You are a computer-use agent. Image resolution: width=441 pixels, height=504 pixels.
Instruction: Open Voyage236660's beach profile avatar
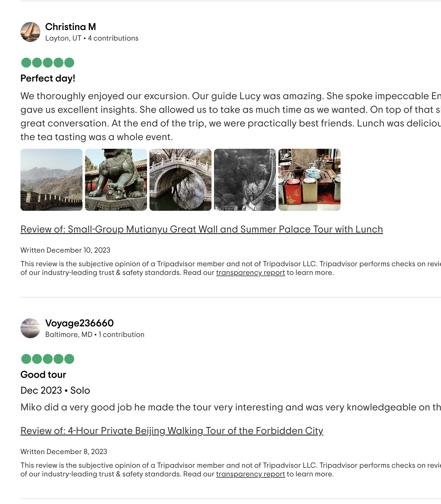pyautogui.click(x=30, y=328)
